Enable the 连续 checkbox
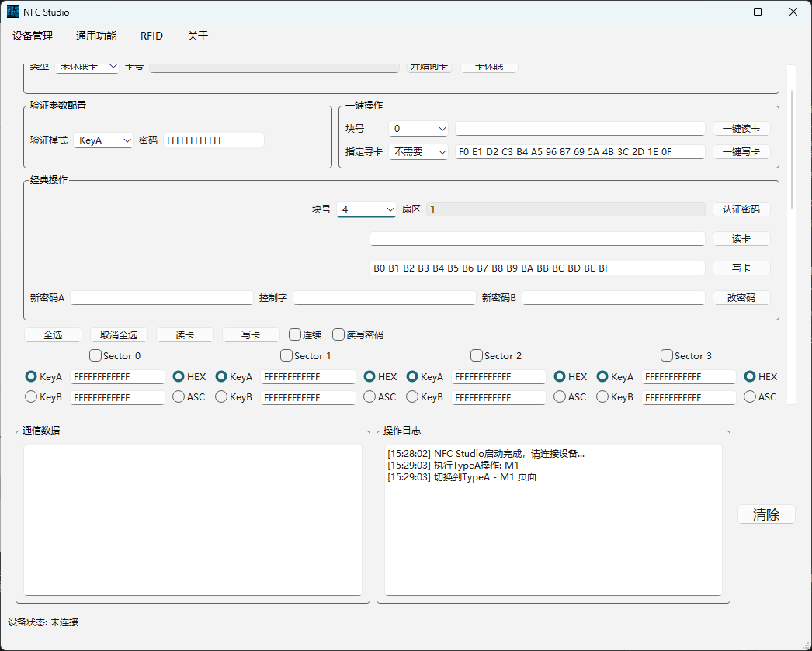 pyautogui.click(x=295, y=335)
